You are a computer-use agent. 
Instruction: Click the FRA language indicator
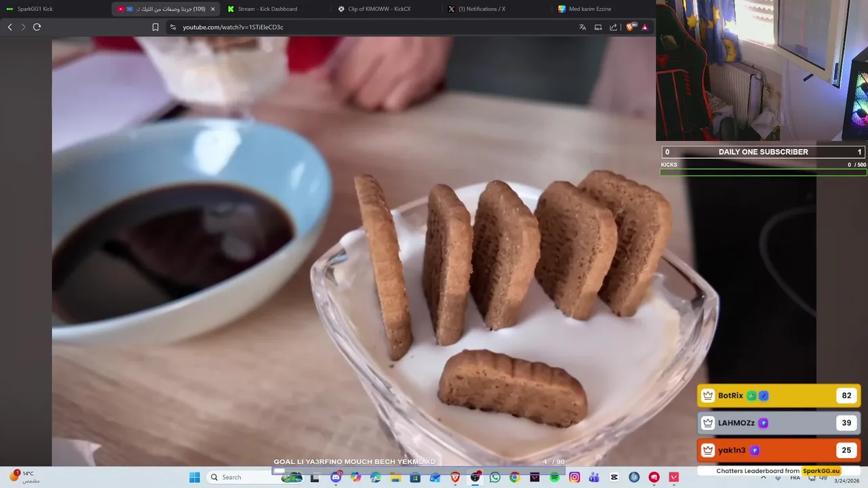795,478
